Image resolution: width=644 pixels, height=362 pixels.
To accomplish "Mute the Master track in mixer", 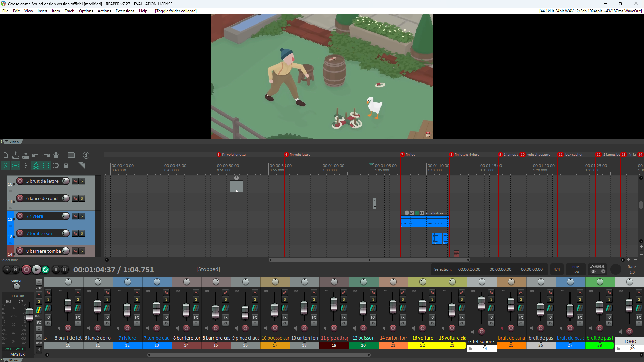I will 39,295.
